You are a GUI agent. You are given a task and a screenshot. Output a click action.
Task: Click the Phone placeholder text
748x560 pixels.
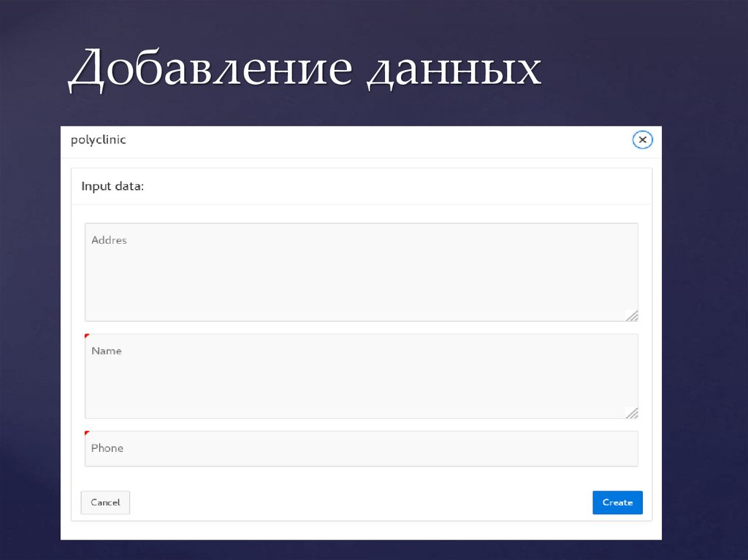107,448
